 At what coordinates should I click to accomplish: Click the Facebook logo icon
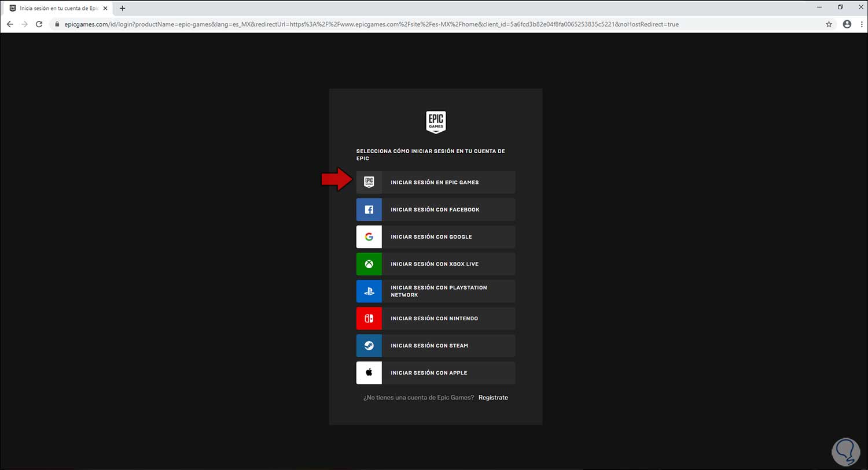[x=369, y=209]
